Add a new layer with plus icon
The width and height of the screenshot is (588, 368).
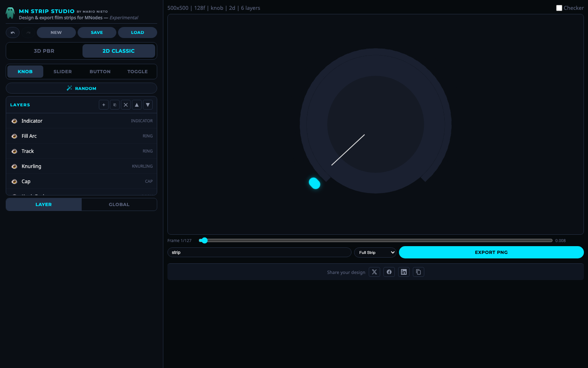[x=104, y=105]
